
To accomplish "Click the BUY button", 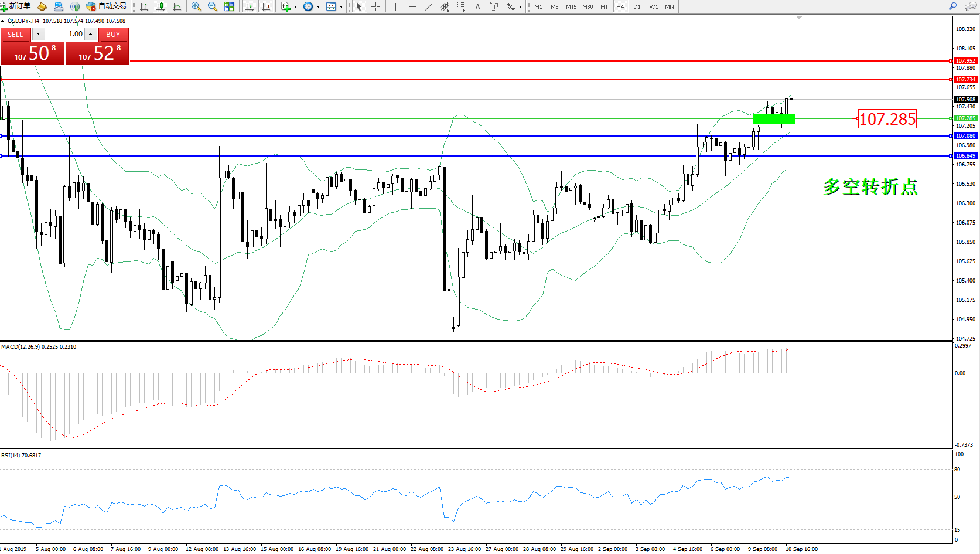I will click(113, 34).
